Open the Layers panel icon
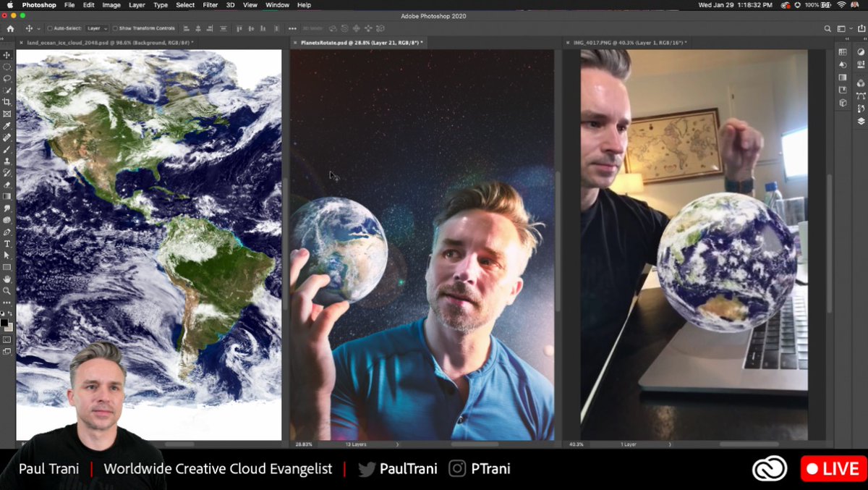This screenshot has height=490, width=868. (861, 122)
